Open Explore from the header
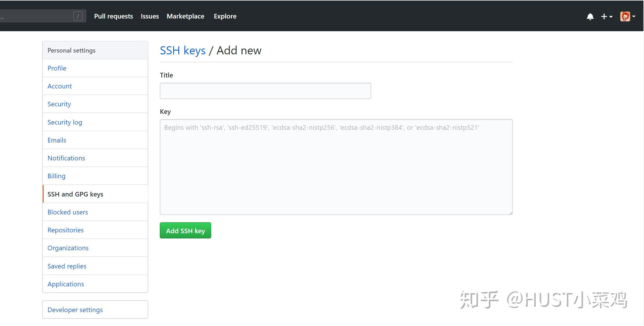 (225, 16)
